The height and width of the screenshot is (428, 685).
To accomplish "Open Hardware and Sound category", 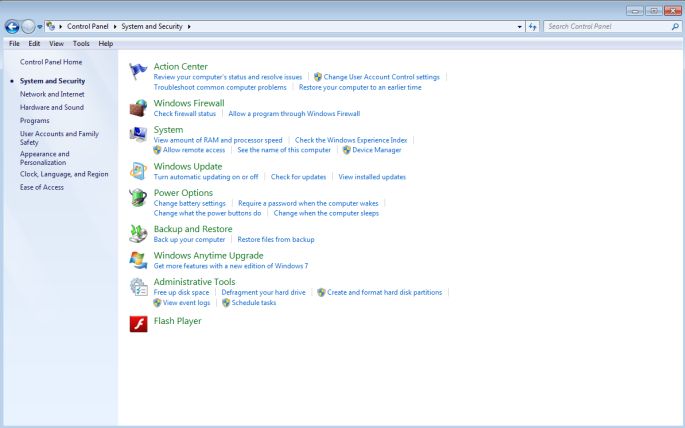I will point(52,107).
